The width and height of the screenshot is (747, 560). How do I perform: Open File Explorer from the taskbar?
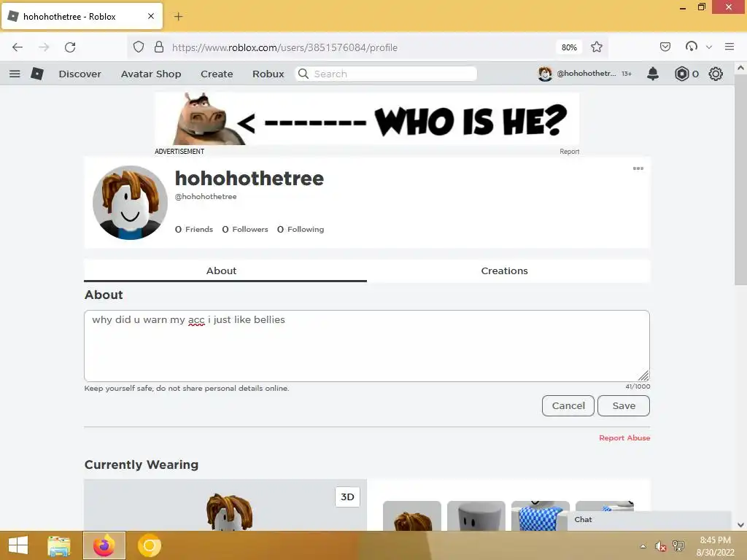click(59, 545)
